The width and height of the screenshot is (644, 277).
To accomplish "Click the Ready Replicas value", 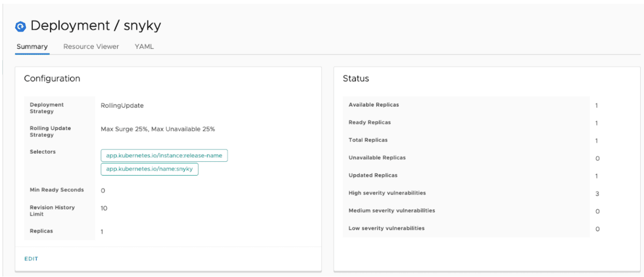I will tap(597, 123).
